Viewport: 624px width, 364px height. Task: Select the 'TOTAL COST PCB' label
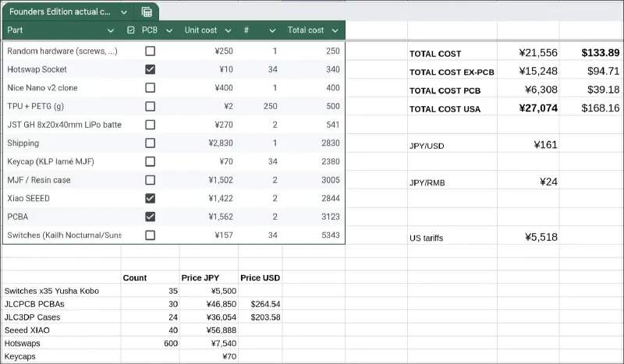point(445,90)
